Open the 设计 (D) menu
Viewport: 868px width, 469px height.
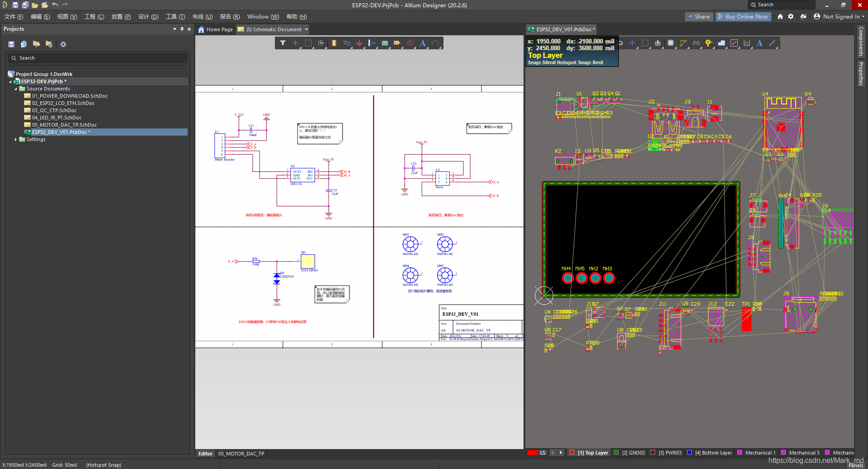click(148, 17)
